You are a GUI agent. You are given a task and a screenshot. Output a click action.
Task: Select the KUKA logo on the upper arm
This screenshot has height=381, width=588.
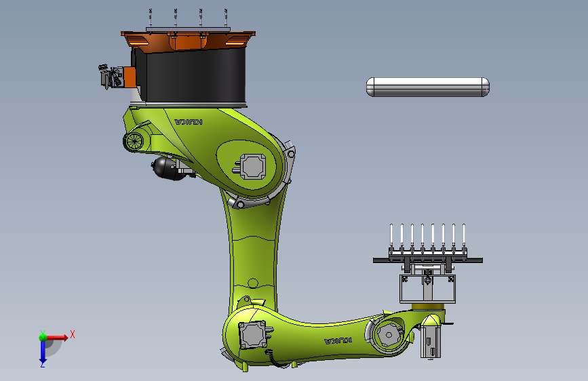pos(189,122)
